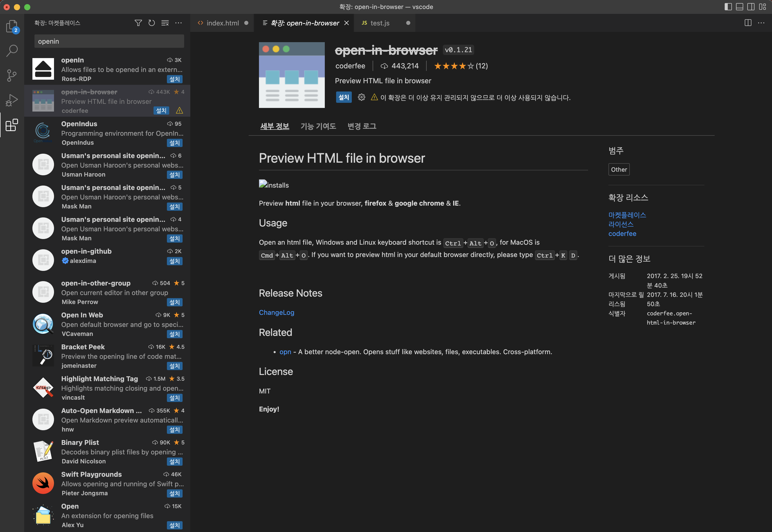Open editor more actions ellipsis menu
This screenshot has width=772, height=532.
pos(761,23)
